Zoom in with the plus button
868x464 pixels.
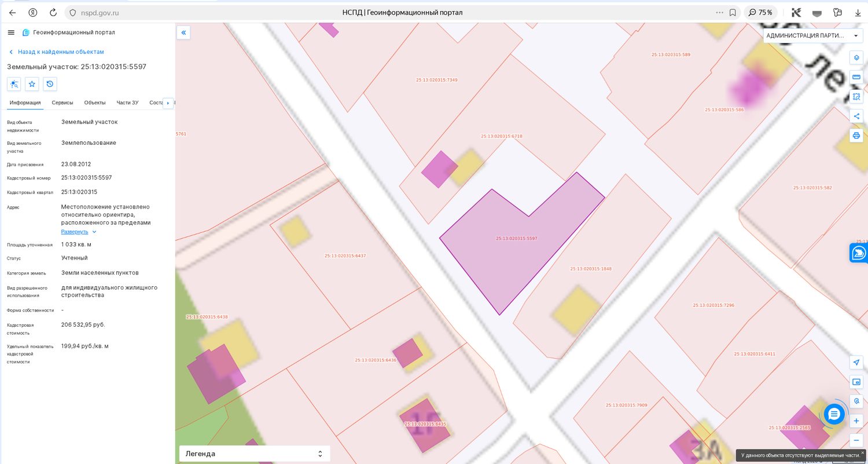[x=856, y=421]
